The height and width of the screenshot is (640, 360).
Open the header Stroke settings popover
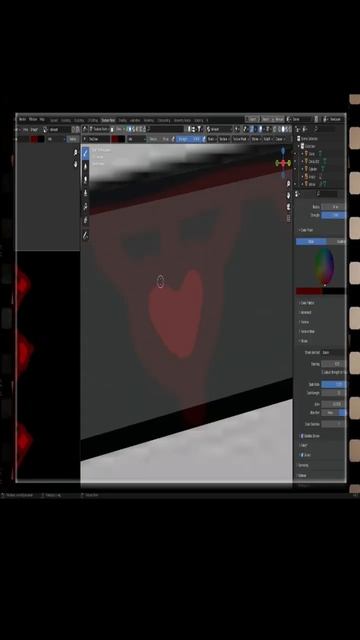[x=255, y=139]
